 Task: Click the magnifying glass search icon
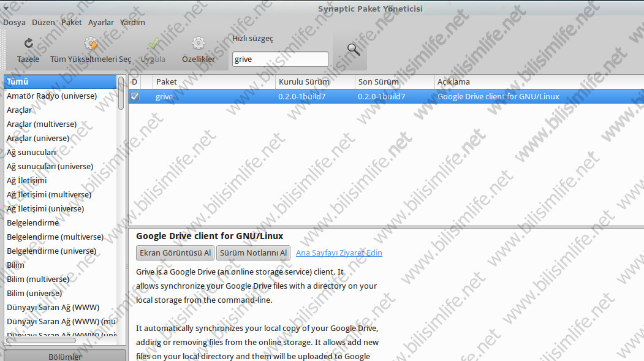353,50
